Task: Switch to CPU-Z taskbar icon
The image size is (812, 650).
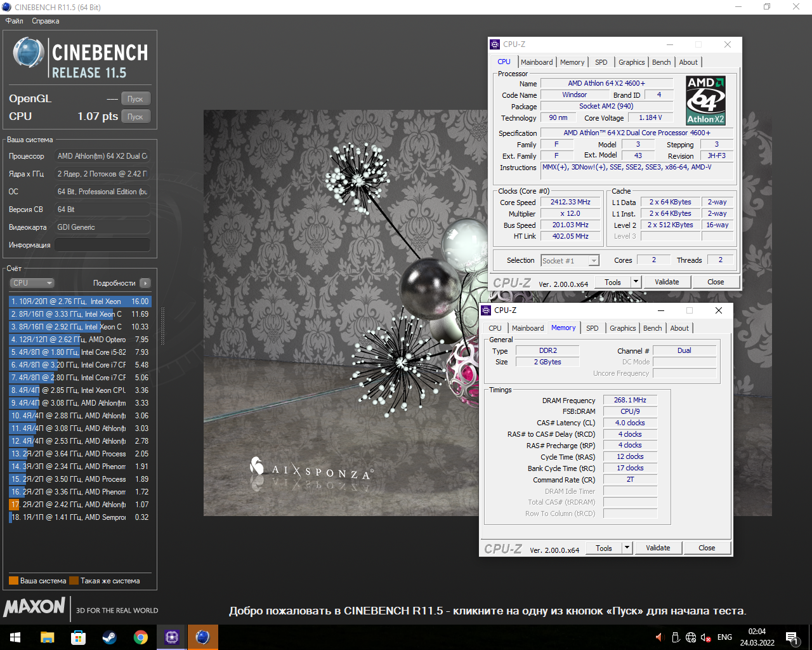Action: [x=171, y=637]
